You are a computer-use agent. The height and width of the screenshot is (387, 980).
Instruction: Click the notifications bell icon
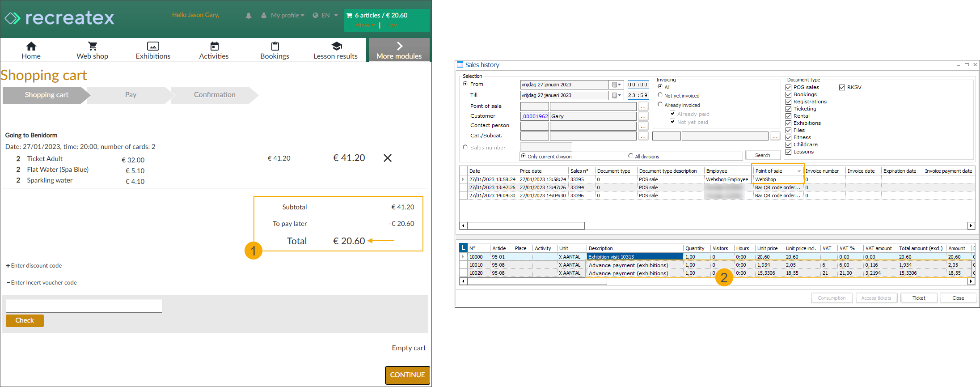click(249, 16)
